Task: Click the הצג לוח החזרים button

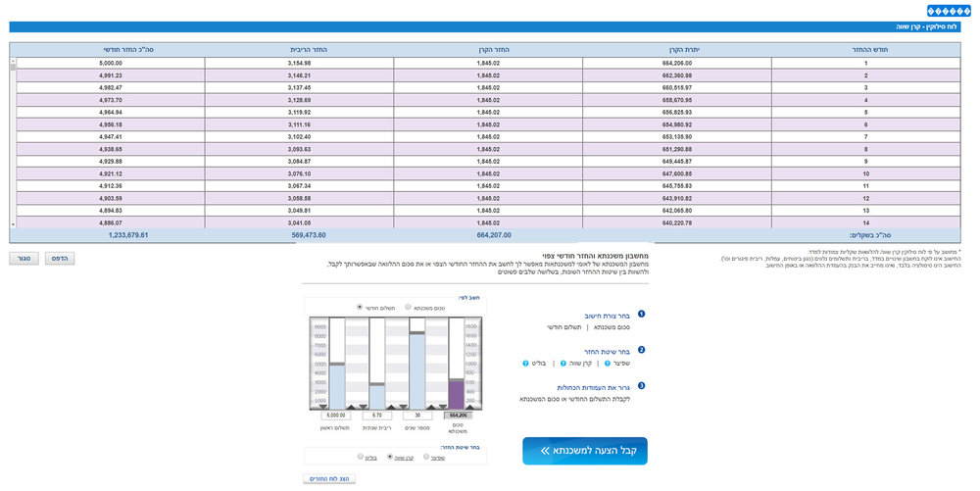Action: click(329, 478)
